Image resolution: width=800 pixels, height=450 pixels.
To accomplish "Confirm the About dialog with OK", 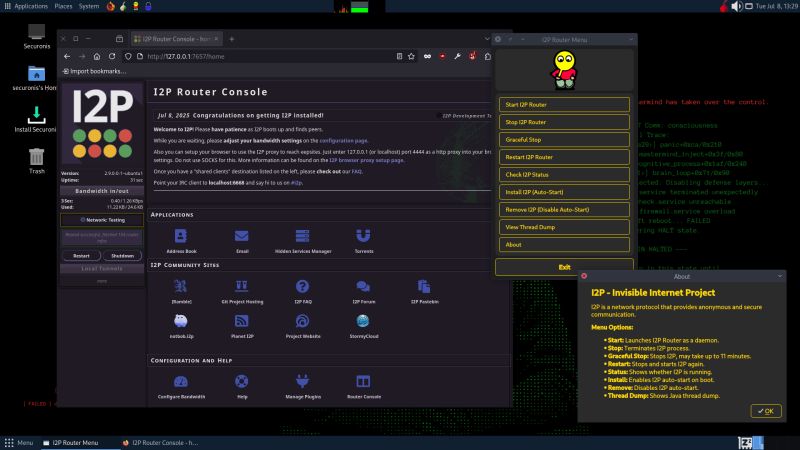I will coord(766,411).
